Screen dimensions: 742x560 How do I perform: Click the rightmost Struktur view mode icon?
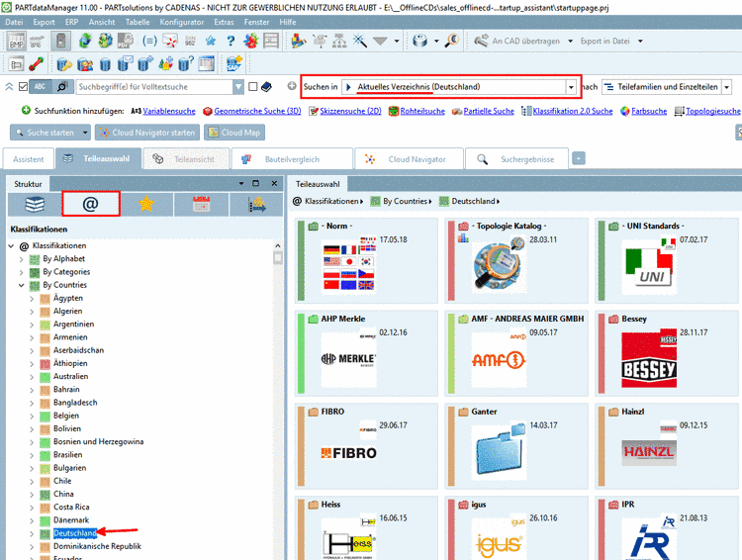pos(256,205)
